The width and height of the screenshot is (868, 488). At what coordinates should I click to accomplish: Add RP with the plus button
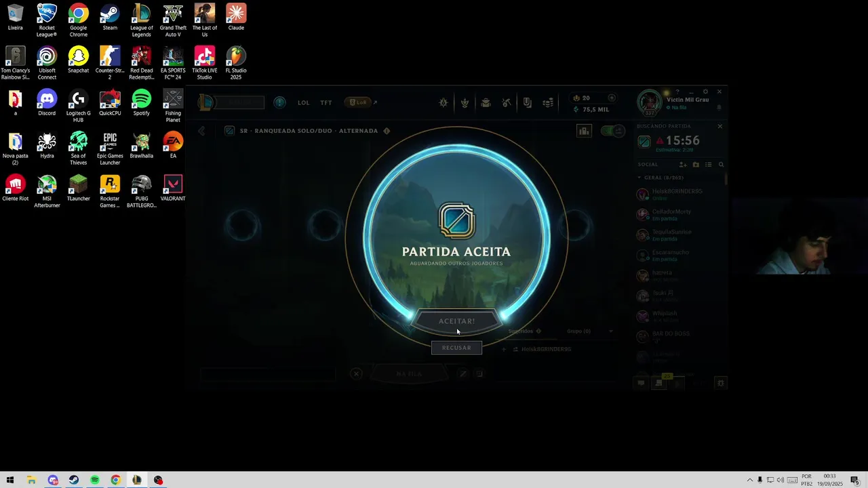click(x=612, y=98)
